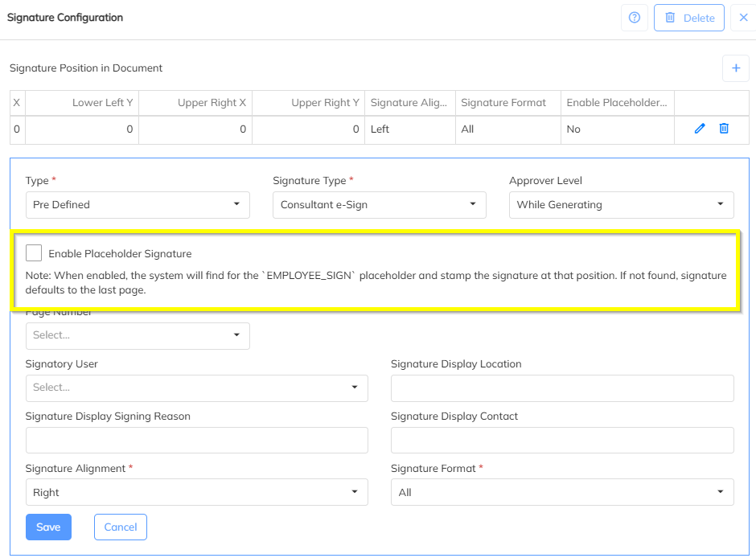Click the Delete button with trash icon
756x558 pixels.
(688, 18)
